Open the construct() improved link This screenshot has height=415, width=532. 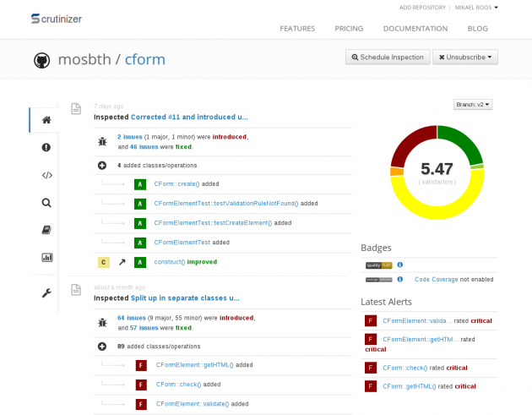(170, 262)
